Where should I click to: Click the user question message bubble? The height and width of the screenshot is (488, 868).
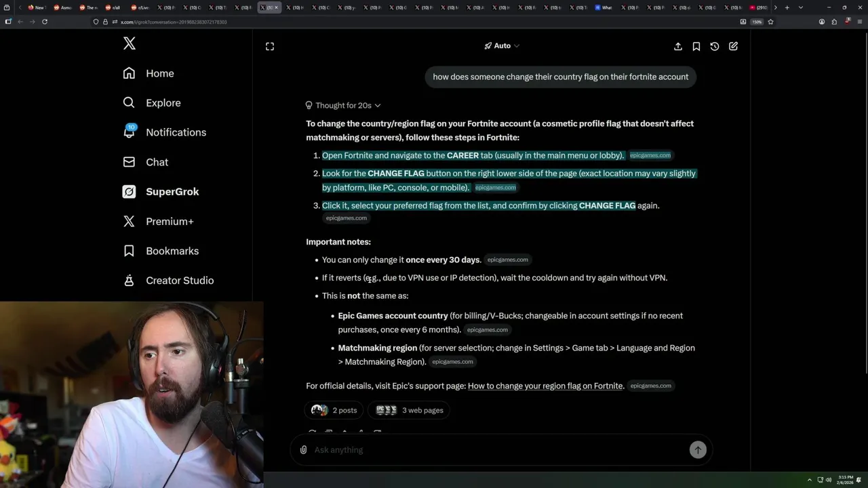click(x=561, y=77)
